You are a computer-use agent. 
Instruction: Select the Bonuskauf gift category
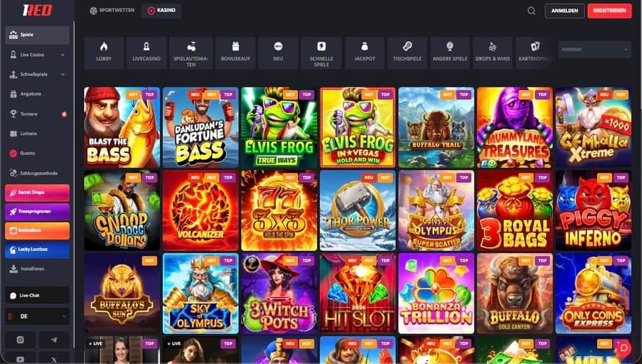tap(236, 53)
